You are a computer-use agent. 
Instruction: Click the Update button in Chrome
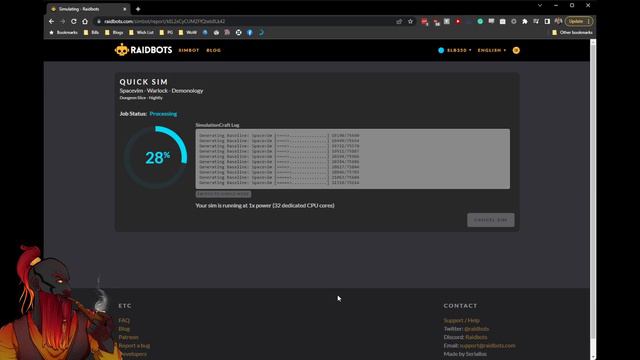(579, 21)
